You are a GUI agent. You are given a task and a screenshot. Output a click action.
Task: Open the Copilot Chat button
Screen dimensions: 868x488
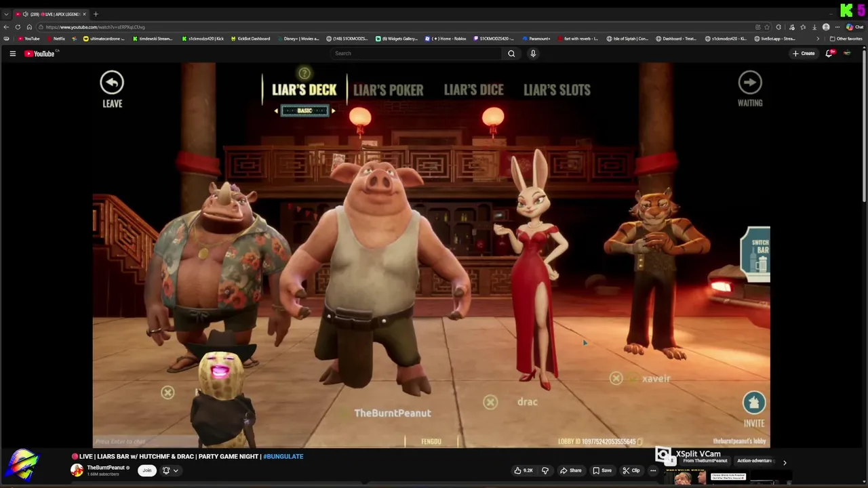[x=854, y=27]
